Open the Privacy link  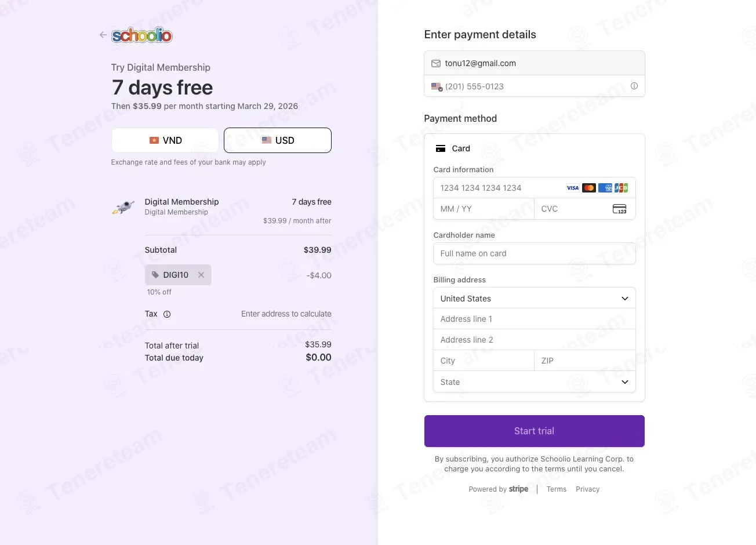[x=588, y=489]
